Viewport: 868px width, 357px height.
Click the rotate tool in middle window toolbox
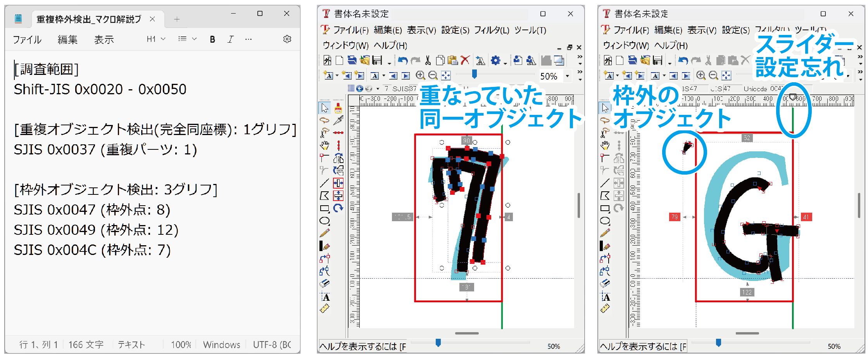point(338,208)
